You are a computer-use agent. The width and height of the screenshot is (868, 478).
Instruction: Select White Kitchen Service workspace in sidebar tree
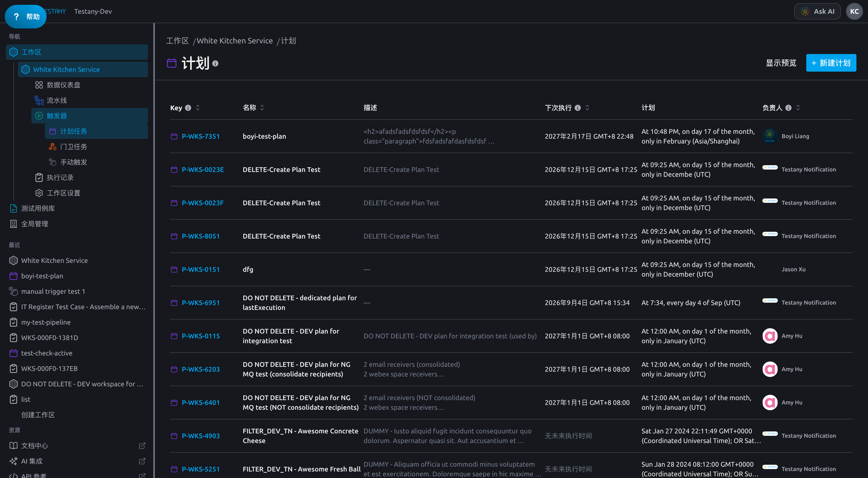tap(83, 69)
